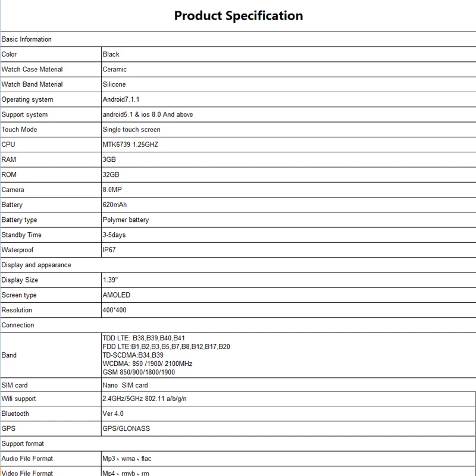476x476 pixels.
Task: Select the IP67 waterproof cell
Action: [x=289, y=250]
